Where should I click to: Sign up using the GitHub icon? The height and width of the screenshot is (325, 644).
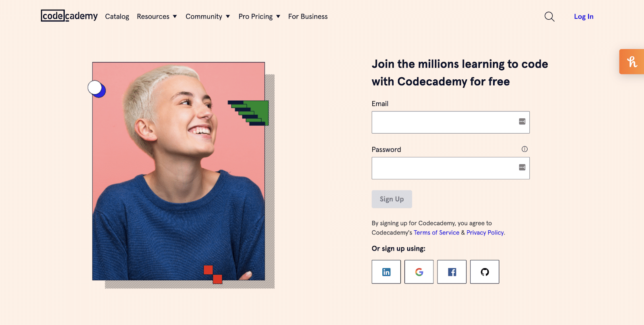(x=484, y=271)
